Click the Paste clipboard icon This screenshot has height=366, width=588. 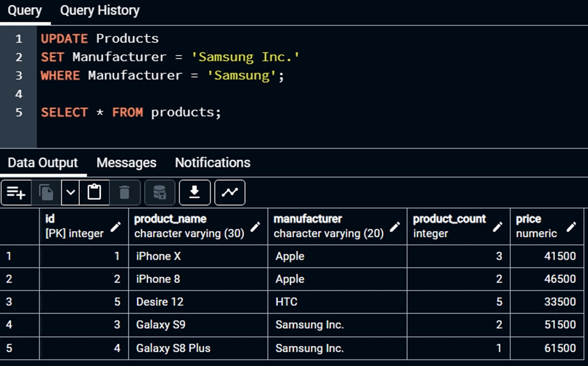coord(94,192)
